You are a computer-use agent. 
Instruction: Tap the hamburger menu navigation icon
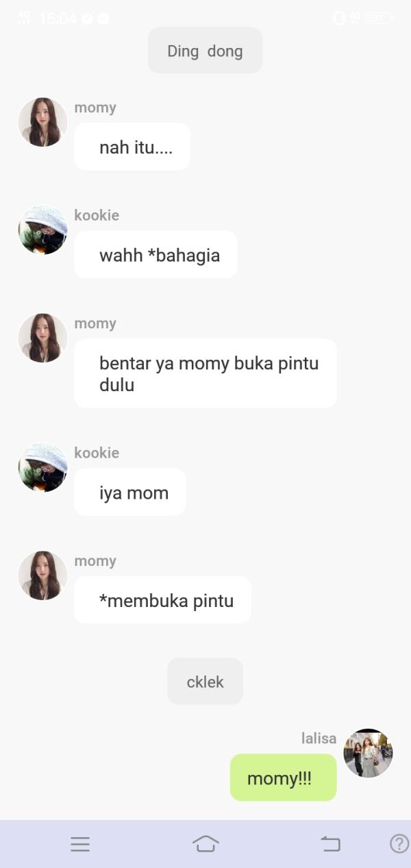point(80,844)
